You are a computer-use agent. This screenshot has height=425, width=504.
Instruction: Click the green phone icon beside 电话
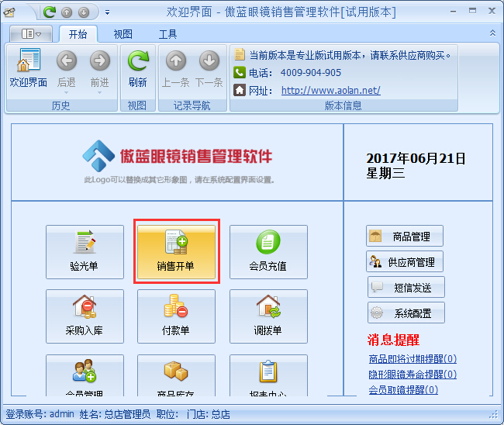(240, 72)
